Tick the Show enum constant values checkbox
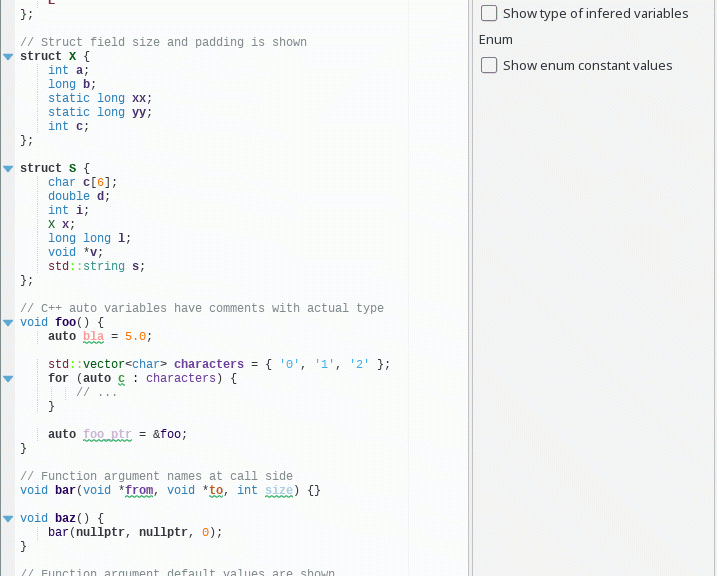This screenshot has width=717, height=576. (x=489, y=65)
